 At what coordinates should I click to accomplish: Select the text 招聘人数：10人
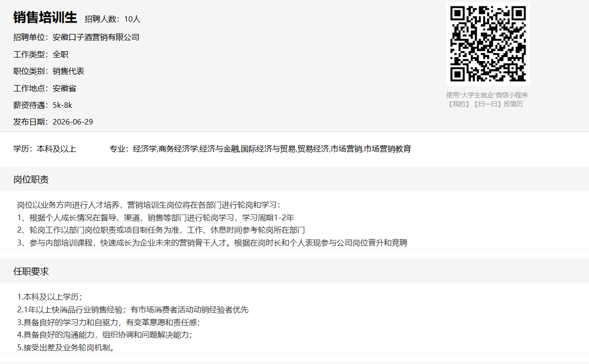click(112, 19)
